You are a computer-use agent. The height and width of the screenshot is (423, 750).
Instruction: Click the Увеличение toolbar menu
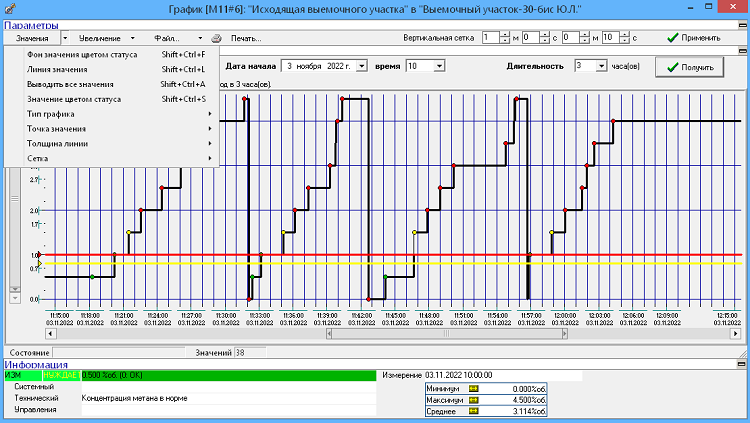pyautogui.click(x=99, y=38)
